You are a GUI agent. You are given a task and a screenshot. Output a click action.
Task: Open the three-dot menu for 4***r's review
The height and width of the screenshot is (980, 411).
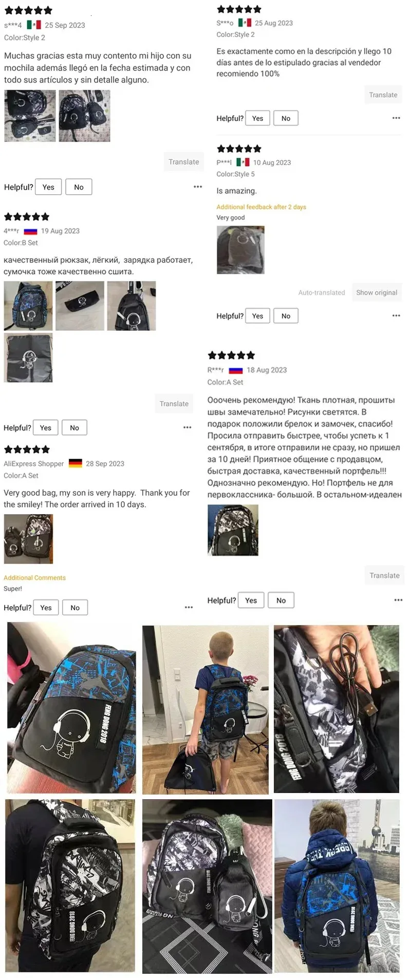coord(188,427)
